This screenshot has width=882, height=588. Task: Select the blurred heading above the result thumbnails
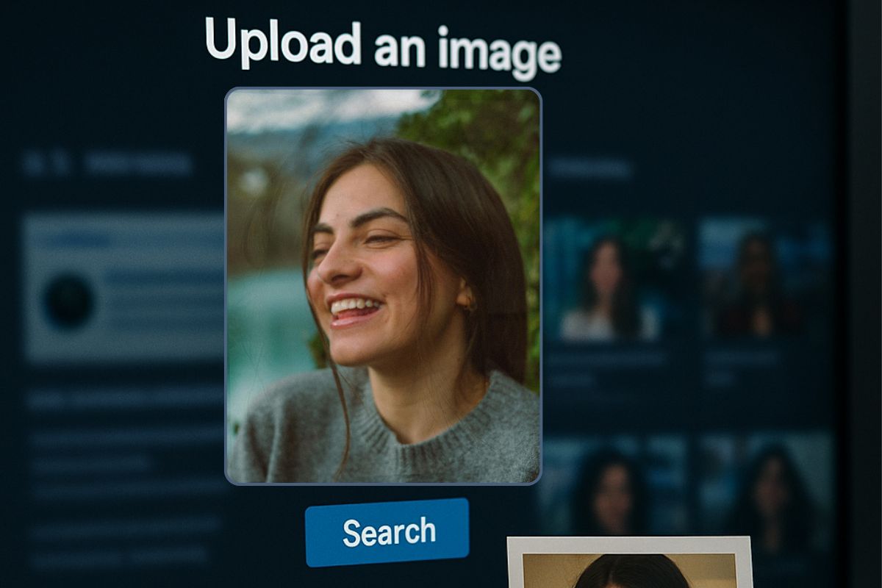pos(590,169)
